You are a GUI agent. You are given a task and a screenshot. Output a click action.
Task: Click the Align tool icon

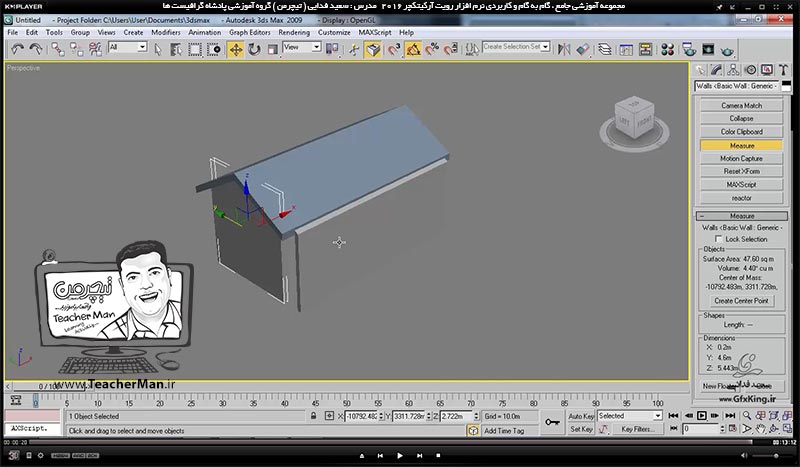click(x=583, y=49)
